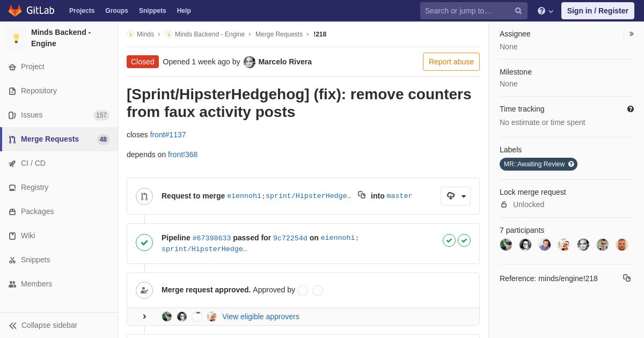Image resolution: width=644 pixels, height=338 pixels.
Task: Click the approval status icon
Action: (144, 291)
